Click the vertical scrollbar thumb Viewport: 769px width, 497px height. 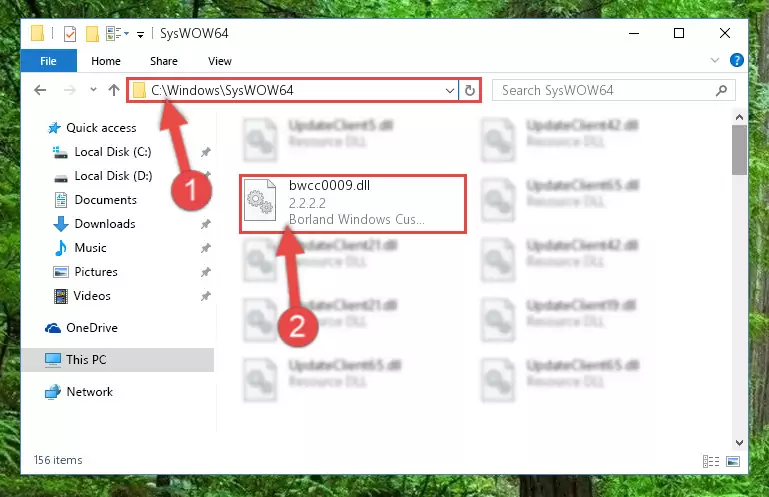point(739,150)
